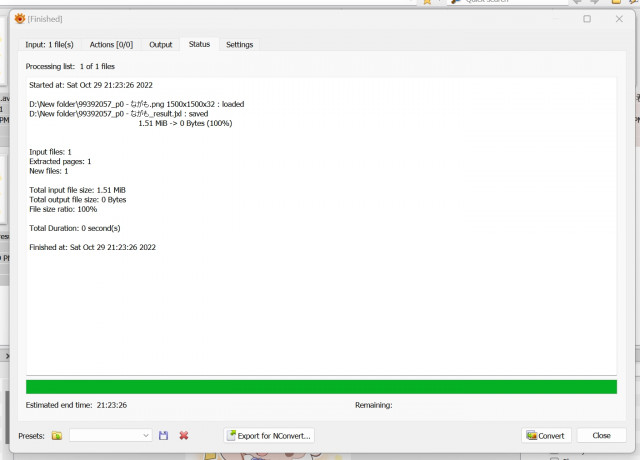Click the green progress bar

(x=321, y=387)
